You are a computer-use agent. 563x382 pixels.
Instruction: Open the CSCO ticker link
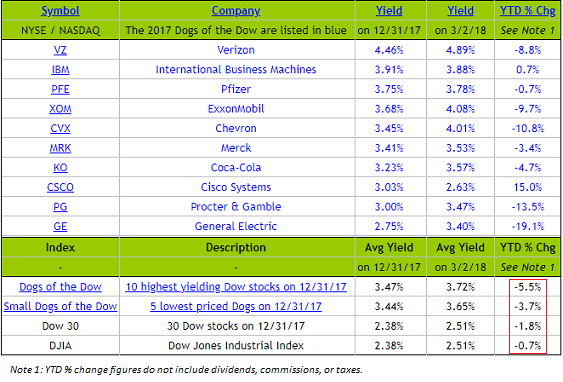pos(60,187)
